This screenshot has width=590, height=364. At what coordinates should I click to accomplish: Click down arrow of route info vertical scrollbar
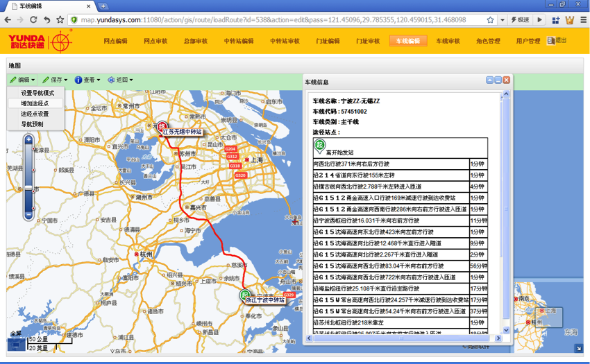click(506, 330)
